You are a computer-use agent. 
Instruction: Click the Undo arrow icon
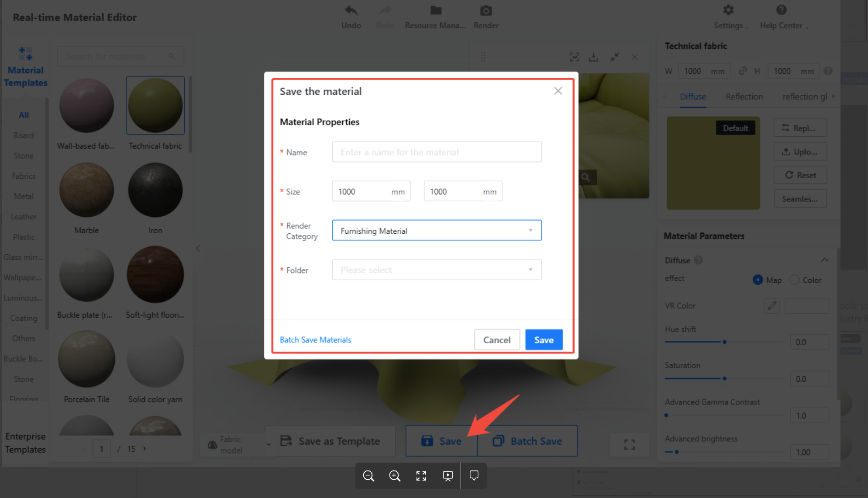[x=351, y=10]
